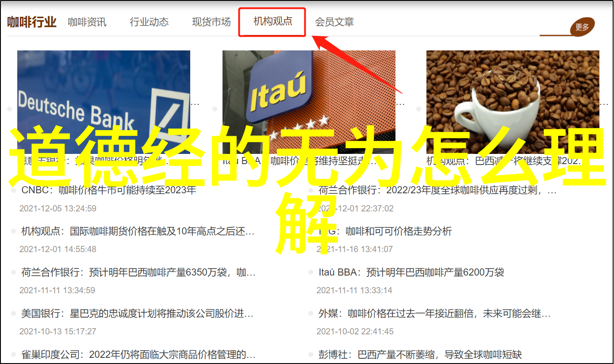Open 美国银行 article about 星巴克的忠诚度计划
The image size is (614, 364).
[x=138, y=314]
